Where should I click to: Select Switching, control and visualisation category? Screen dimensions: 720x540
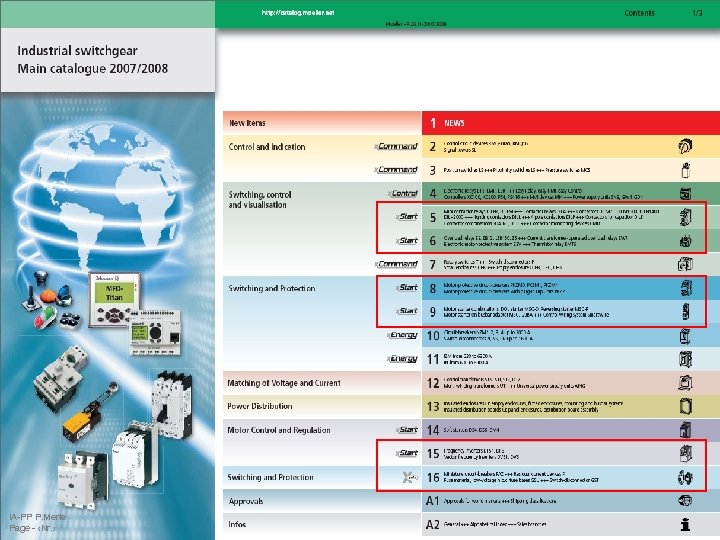260,200
